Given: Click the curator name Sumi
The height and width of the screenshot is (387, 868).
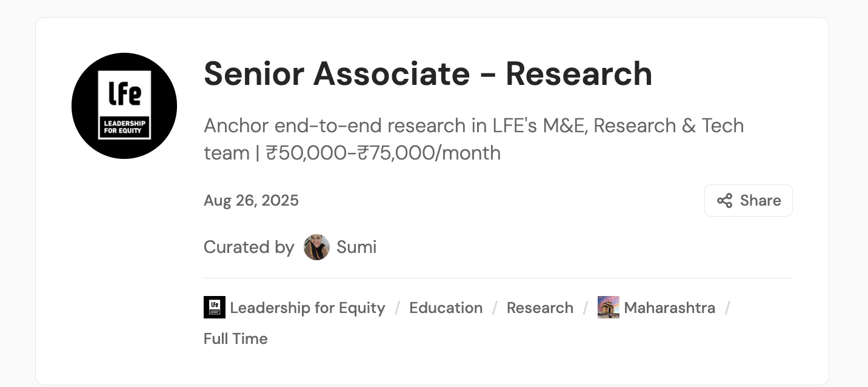Looking at the screenshot, I should coord(356,247).
